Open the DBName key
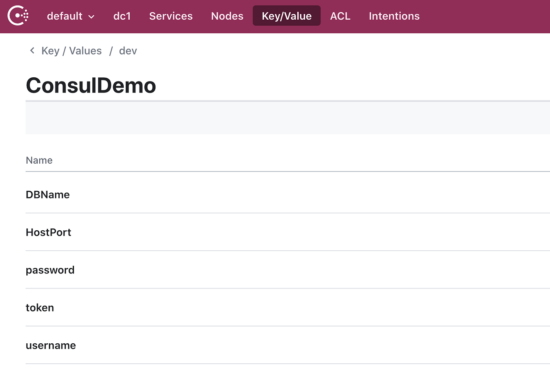Viewport: 550px width, 392px height. point(48,195)
